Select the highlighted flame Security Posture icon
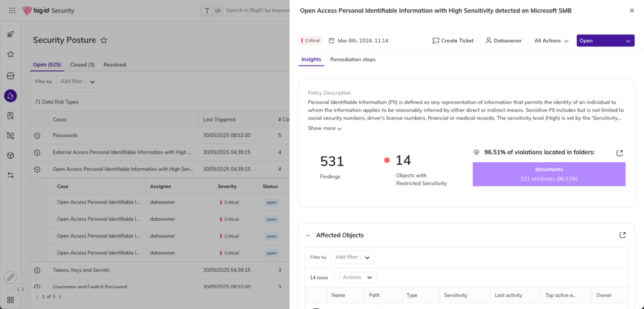Image resolution: width=644 pixels, height=309 pixels. click(11, 96)
